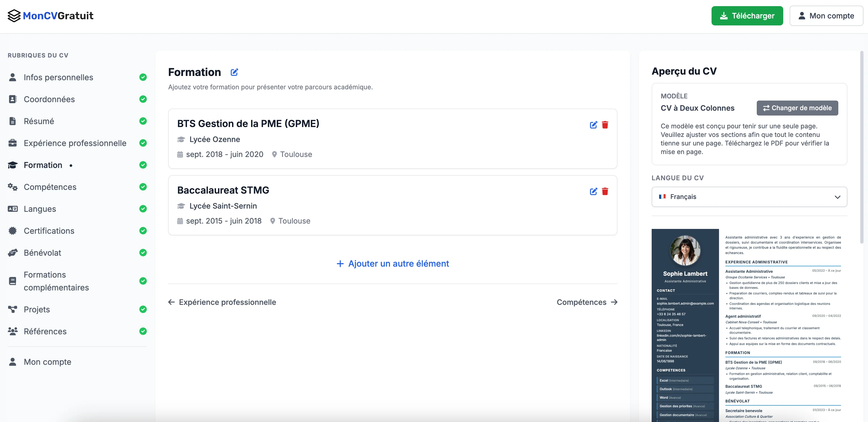
Task: Click Changer de modèle to switch templates
Action: coord(797,108)
